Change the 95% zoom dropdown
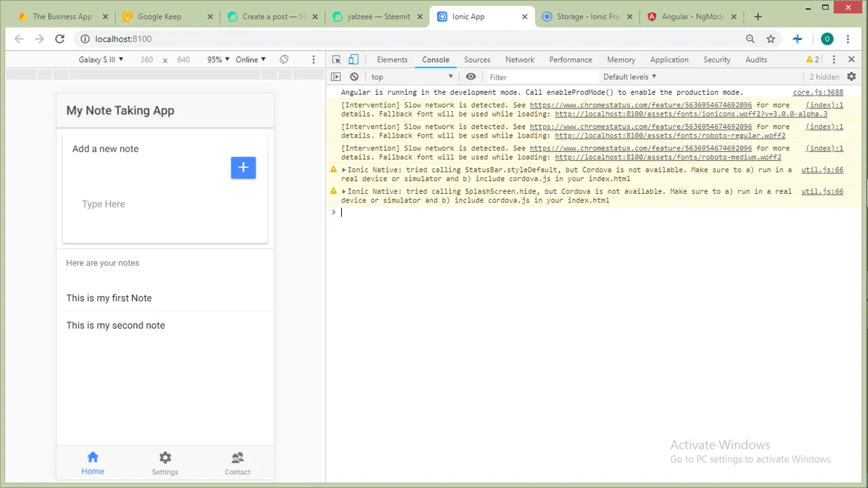868x488 pixels. point(218,60)
